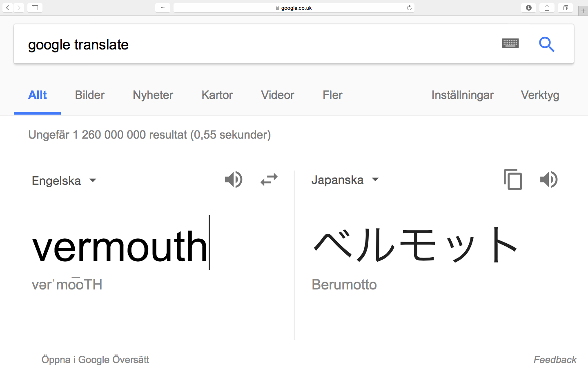Switch to the Bilder tab

point(90,95)
